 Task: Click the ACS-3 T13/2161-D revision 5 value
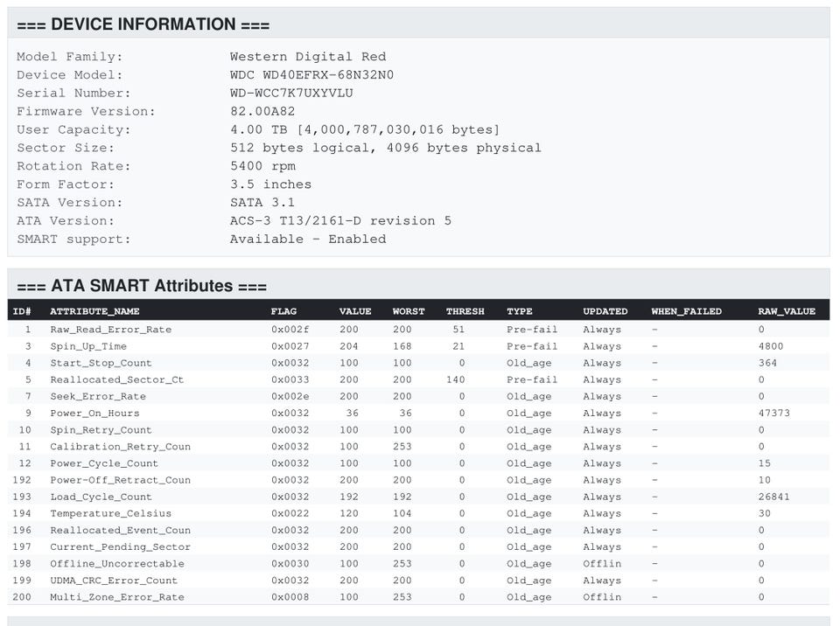(340, 220)
